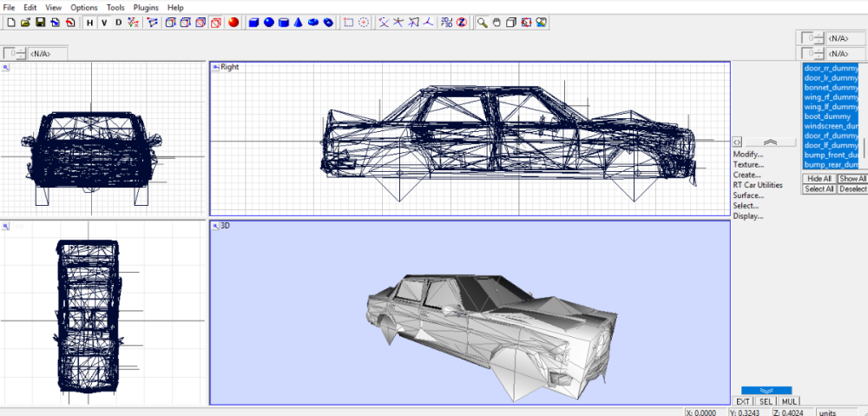
Task: Expand the Surface... command group
Action: coord(748,195)
